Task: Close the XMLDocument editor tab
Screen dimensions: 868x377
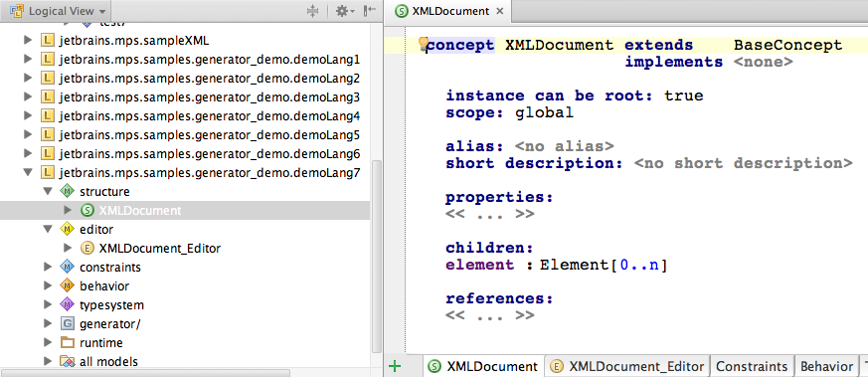Action: (x=499, y=11)
